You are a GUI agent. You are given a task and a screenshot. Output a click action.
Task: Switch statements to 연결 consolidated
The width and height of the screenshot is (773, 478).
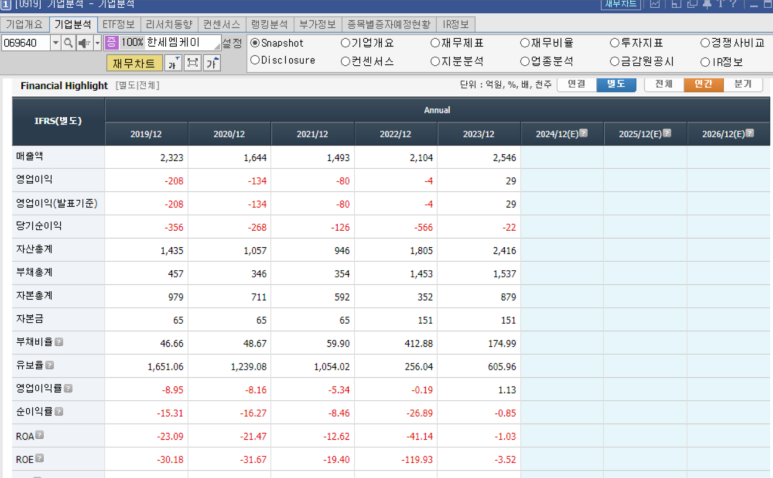click(x=576, y=84)
